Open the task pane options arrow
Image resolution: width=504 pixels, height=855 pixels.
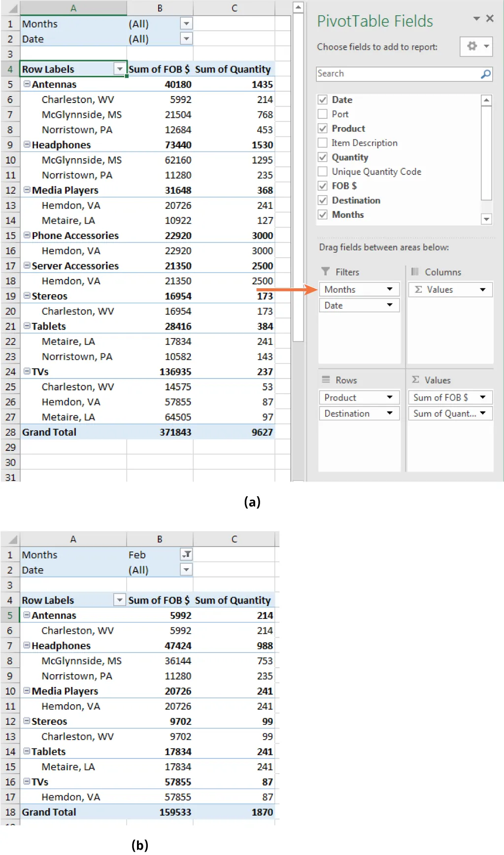[476, 19]
